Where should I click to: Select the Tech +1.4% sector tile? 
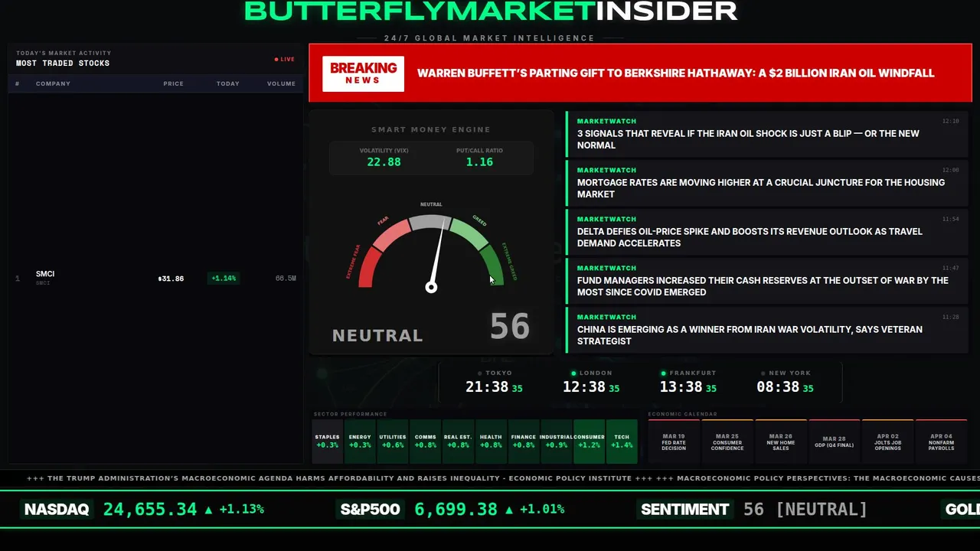click(x=622, y=442)
